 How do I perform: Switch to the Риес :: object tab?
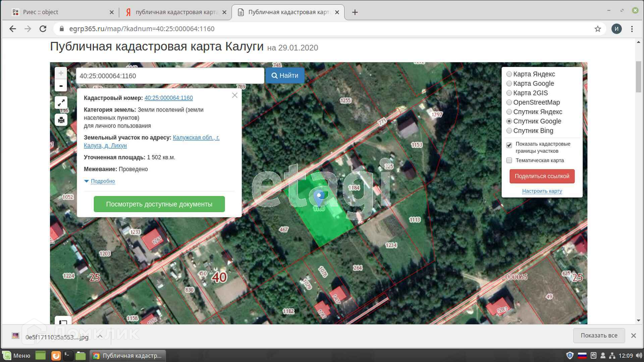60,12
